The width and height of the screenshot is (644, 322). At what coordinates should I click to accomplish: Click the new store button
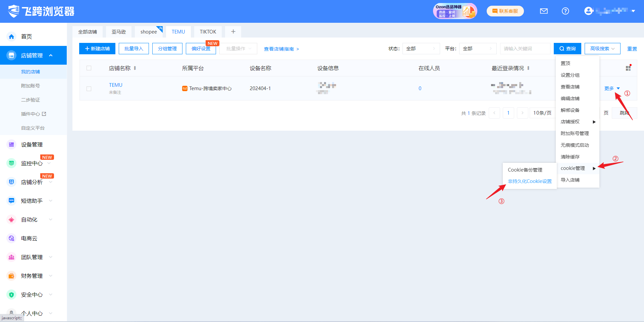97,49
